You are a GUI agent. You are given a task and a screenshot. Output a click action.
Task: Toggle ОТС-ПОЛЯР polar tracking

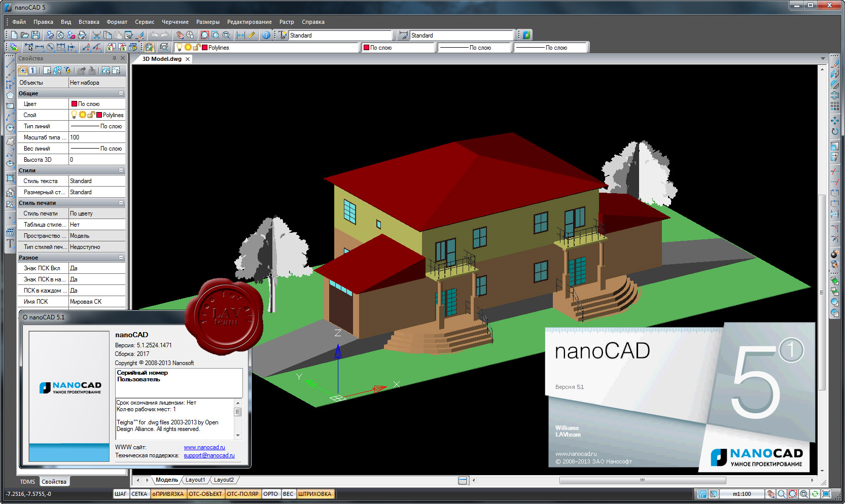pos(242,494)
